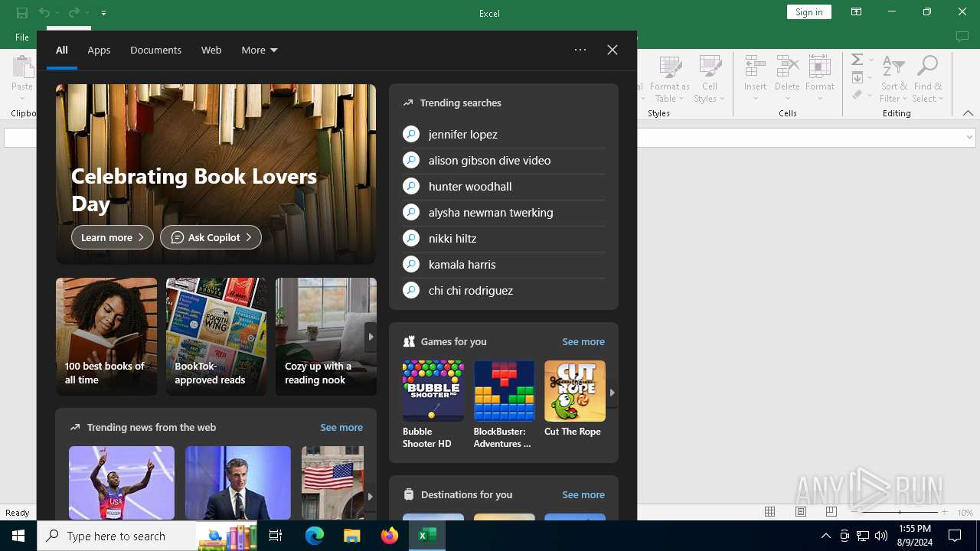Open See more for Games for you
This screenshot has width=980, height=551.
point(583,341)
